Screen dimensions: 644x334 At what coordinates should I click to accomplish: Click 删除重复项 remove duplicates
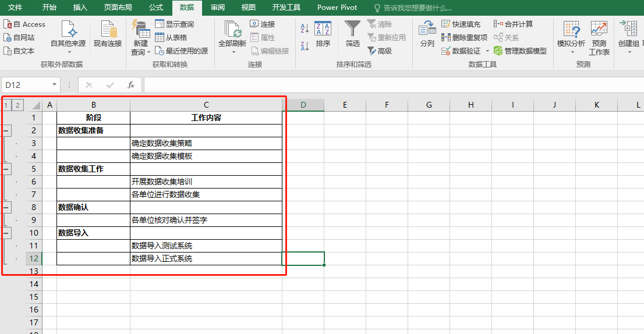tap(464, 37)
